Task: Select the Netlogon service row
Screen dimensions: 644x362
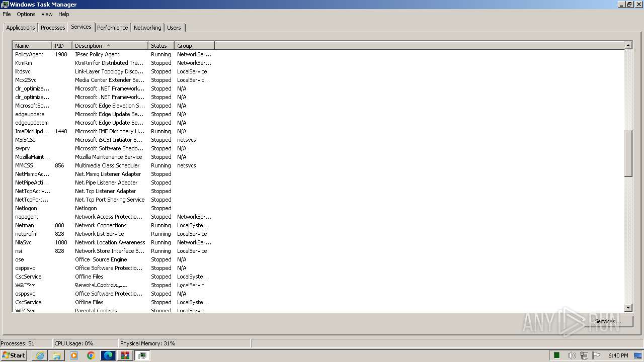Action: (x=113, y=208)
